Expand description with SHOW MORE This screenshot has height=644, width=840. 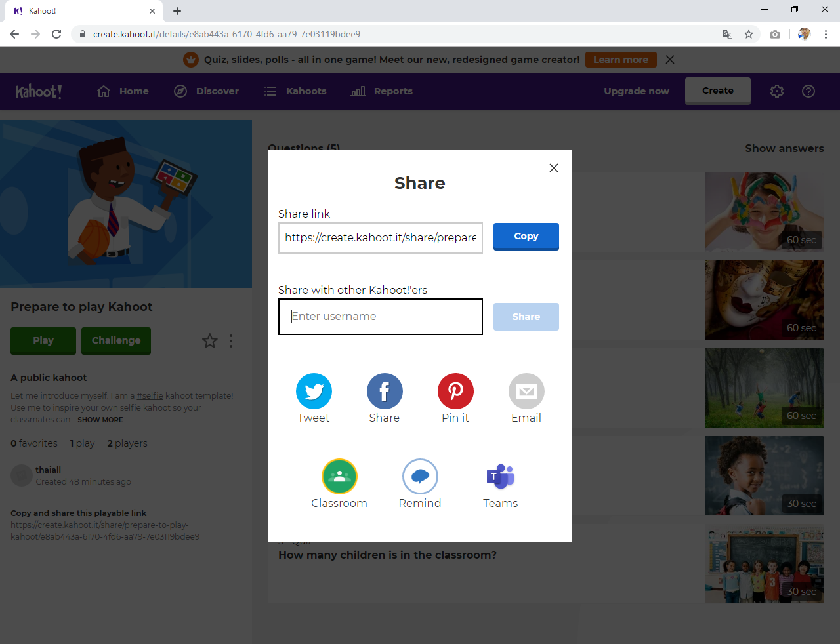click(100, 420)
